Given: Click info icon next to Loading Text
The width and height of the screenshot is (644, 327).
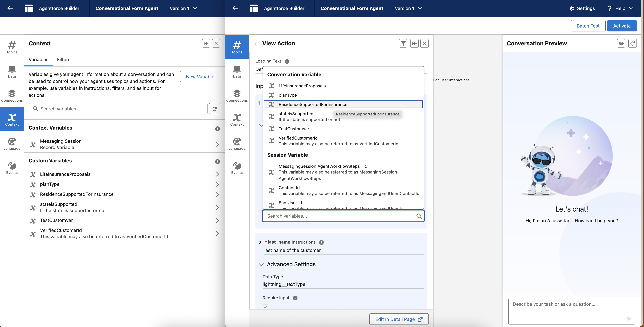Looking at the screenshot, I should pyautogui.click(x=287, y=61).
